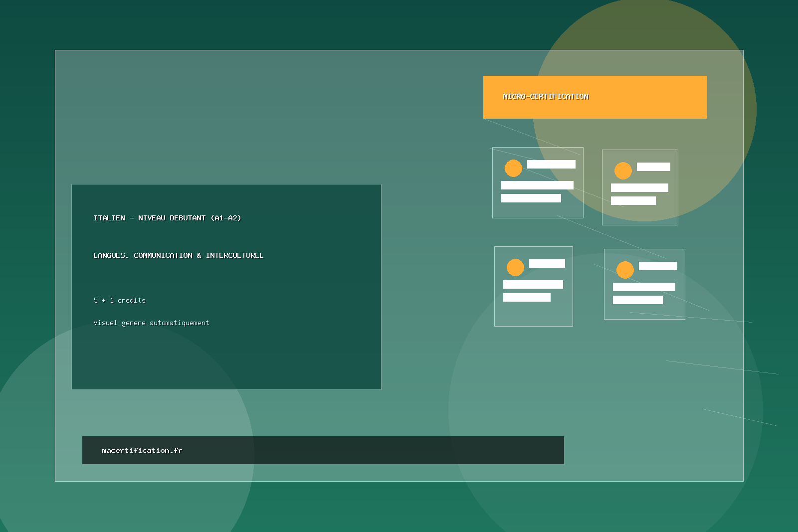Click the title bar beside bottom-left card's circle
Image resolution: width=798 pixels, height=532 pixels.
coord(547,263)
